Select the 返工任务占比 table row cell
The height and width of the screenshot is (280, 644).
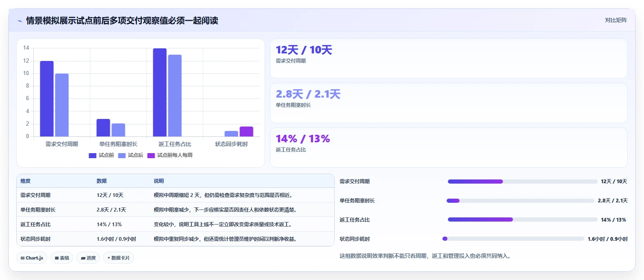click(35, 225)
